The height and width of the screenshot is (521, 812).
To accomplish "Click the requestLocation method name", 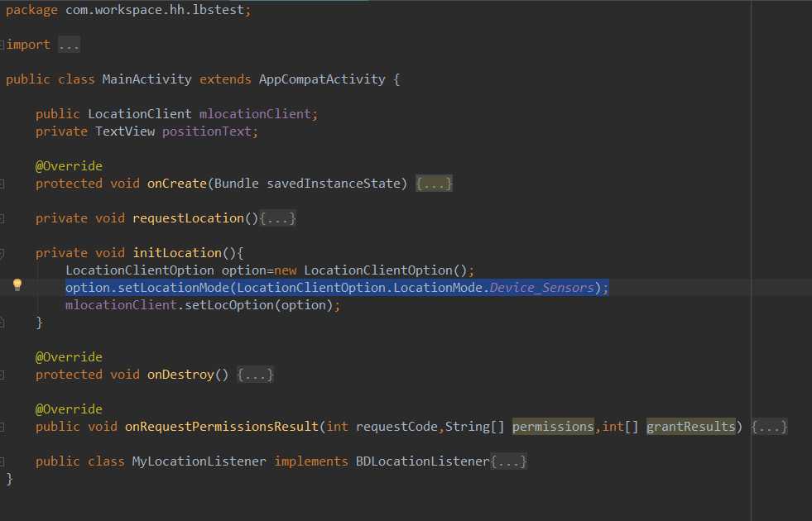I will pyautogui.click(x=188, y=218).
